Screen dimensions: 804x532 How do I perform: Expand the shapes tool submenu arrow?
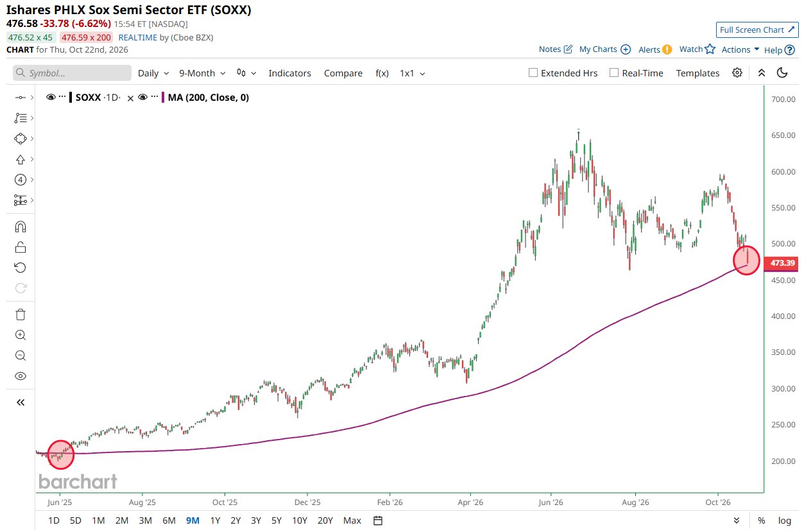(32, 139)
